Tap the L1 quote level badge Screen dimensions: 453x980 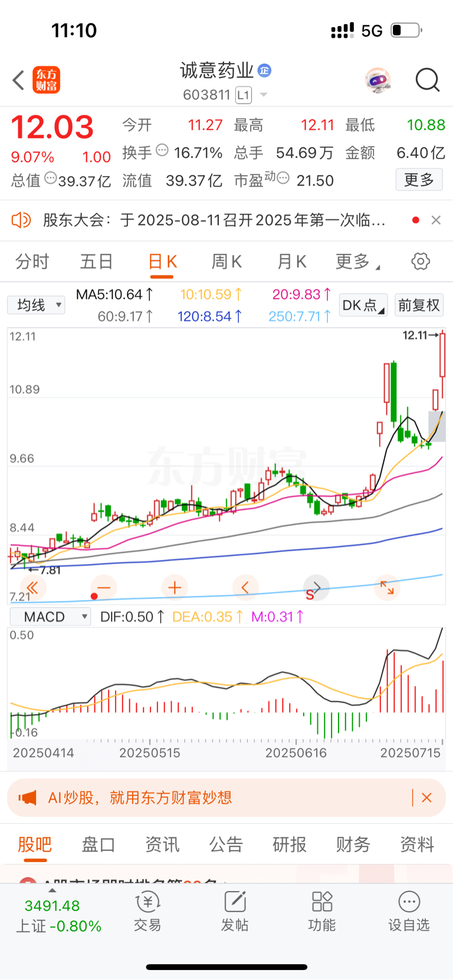[243, 95]
